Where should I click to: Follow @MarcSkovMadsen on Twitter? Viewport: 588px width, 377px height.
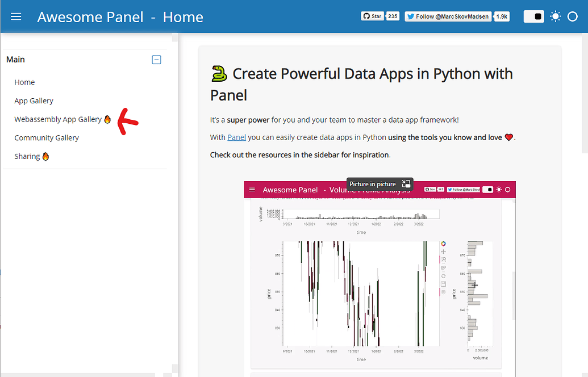[x=448, y=16]
